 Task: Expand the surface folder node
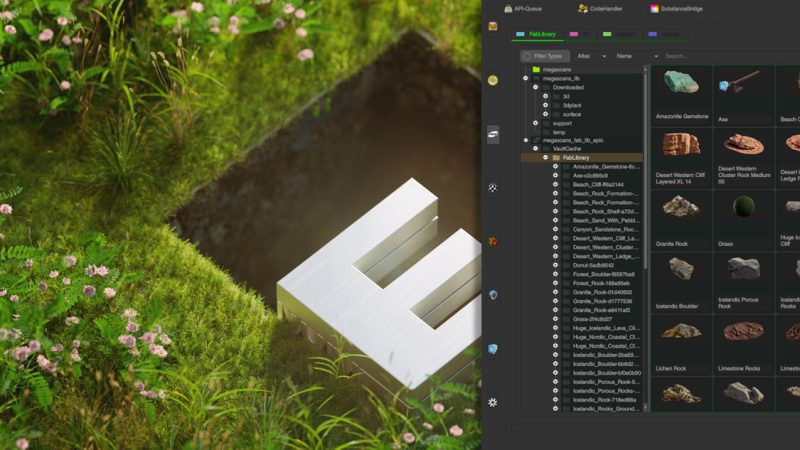coord(545,114)
